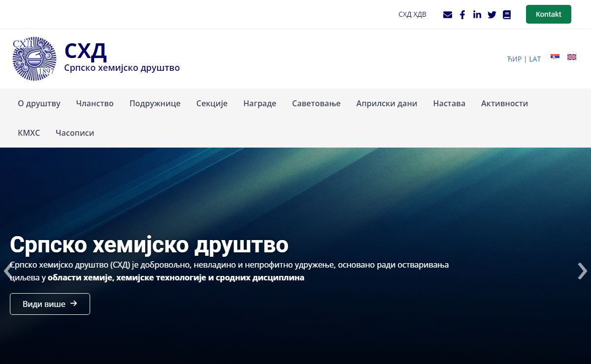The height and width of the screenshot is (364, 591).
Task: Click the Види више button
Action: click(x=50, y=304)
